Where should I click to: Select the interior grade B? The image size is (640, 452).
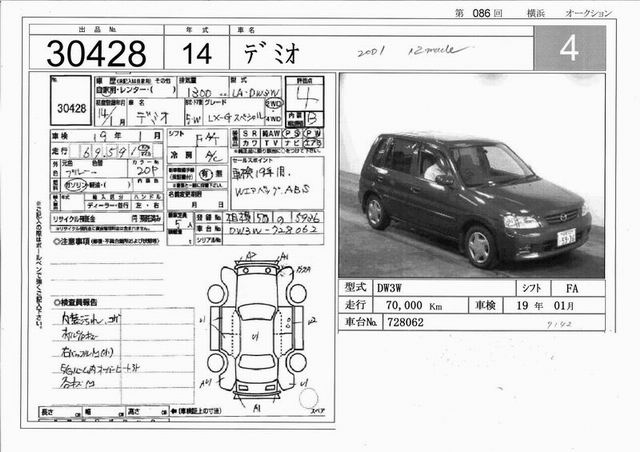point(313,119)
